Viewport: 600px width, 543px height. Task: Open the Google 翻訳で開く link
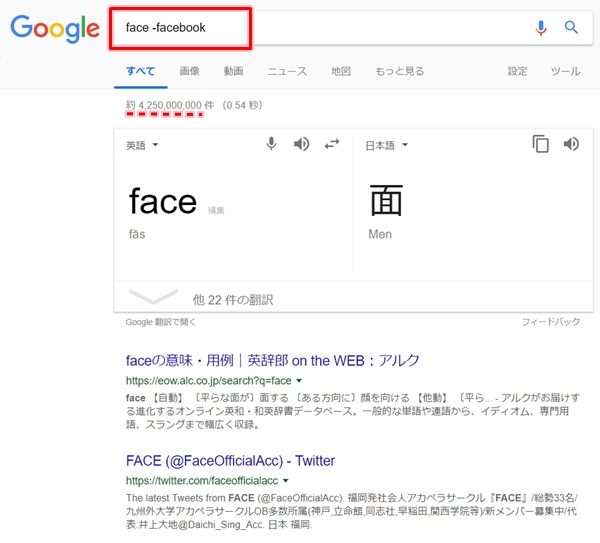coord(161,322)
